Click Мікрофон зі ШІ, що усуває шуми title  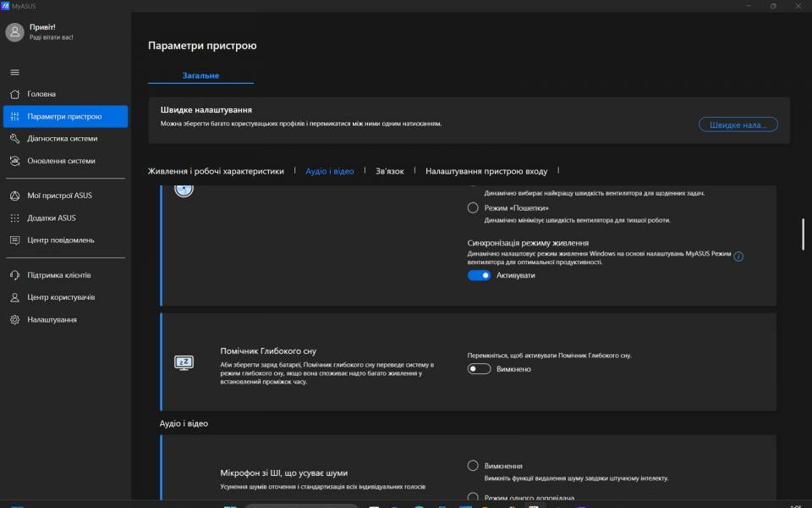pyautogui.click(x=284, y=472)
